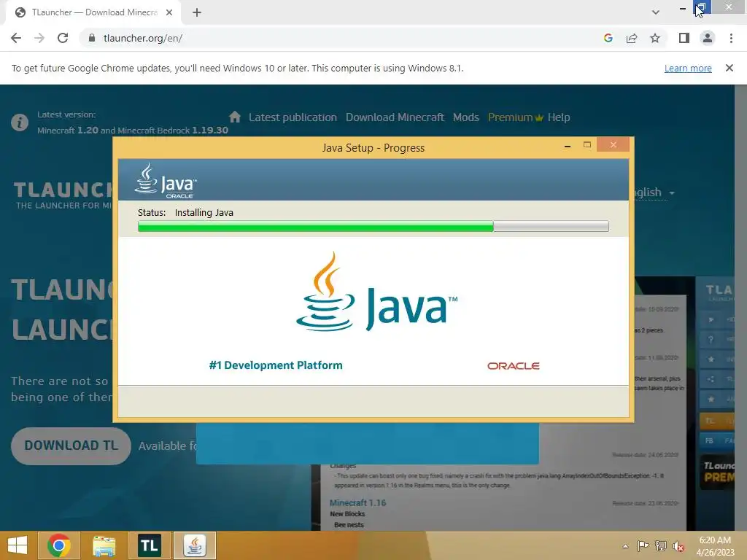The height and width of the screenshot is (560, 747).
Task: Open Latest publication menu item
Action: [x=293, y=117]
